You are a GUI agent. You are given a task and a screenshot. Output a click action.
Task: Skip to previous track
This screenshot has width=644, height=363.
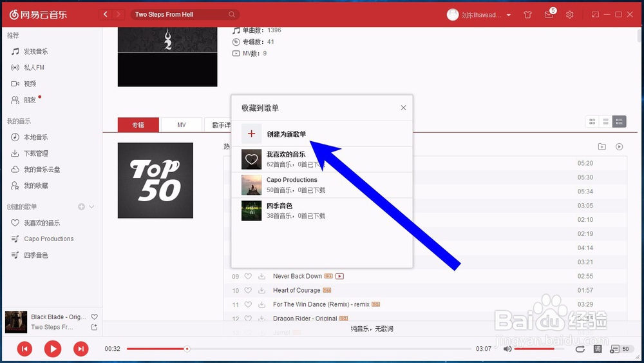tap(24, 349)
